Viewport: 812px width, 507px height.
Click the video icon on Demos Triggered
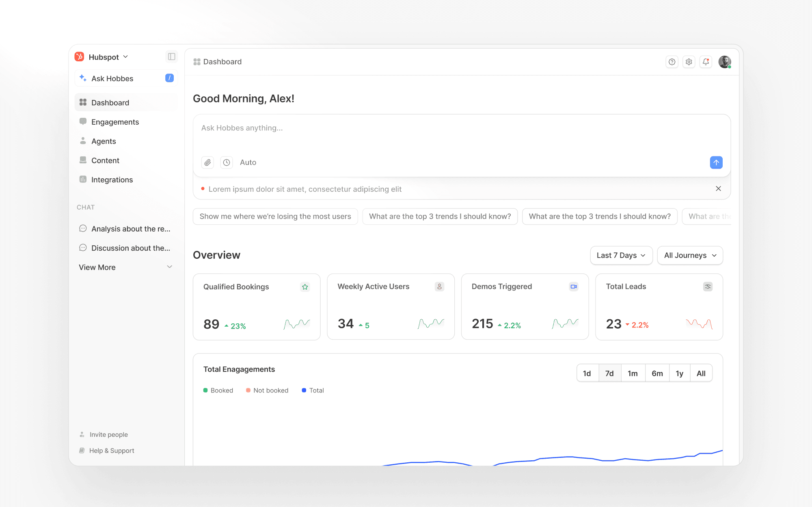tap(573, 286)
